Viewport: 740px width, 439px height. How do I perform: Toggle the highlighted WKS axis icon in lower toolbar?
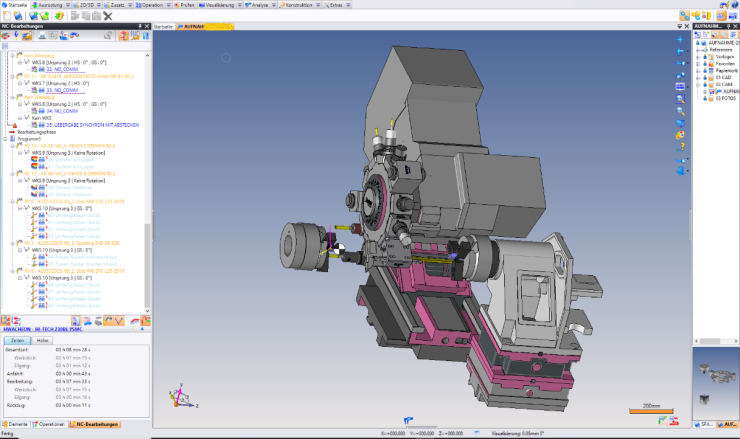coord(119,321)
